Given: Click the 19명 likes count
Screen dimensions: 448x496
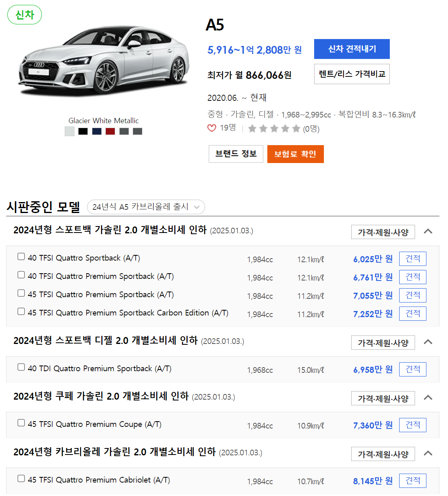Looking at the screenshot, I should point(228,128).
